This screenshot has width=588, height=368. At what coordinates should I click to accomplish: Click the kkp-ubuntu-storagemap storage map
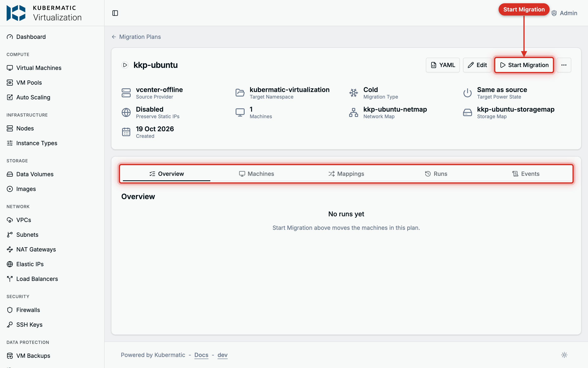click(516, 109)
